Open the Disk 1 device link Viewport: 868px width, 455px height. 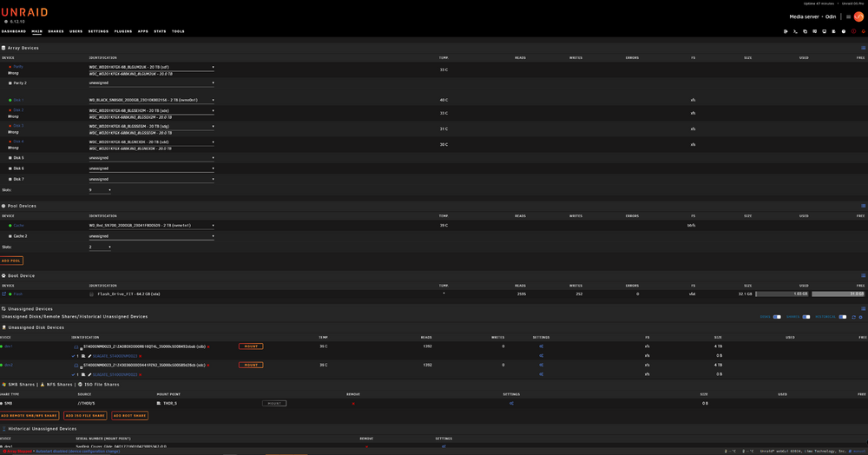(x=18, y=100)
